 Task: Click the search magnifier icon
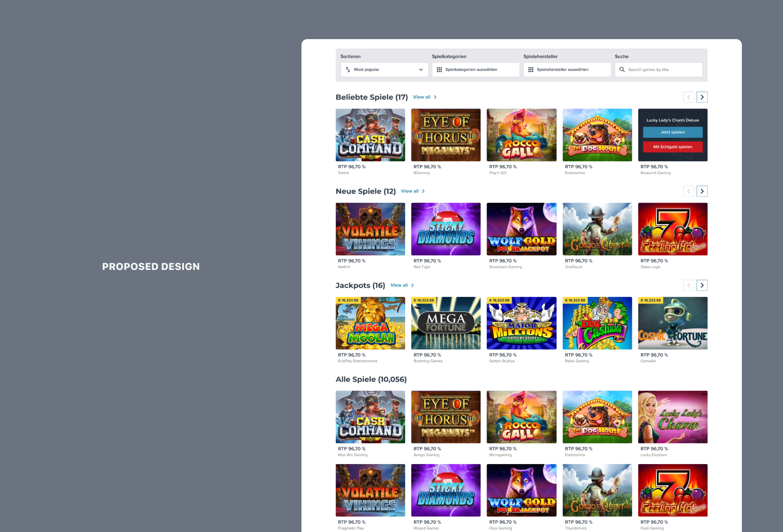tap(622, 69)
